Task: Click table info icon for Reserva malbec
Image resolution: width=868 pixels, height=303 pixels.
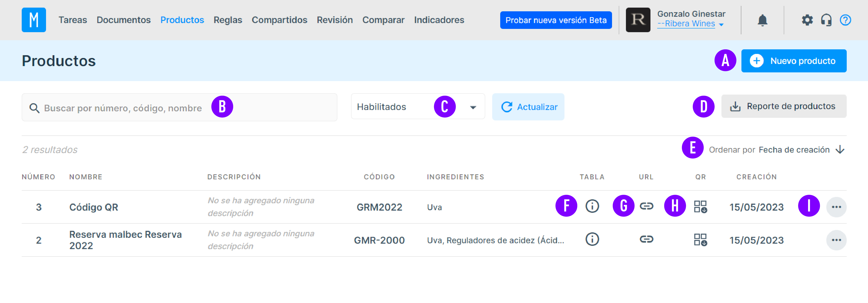Action: pyautogui.click(x=592, y=239)
